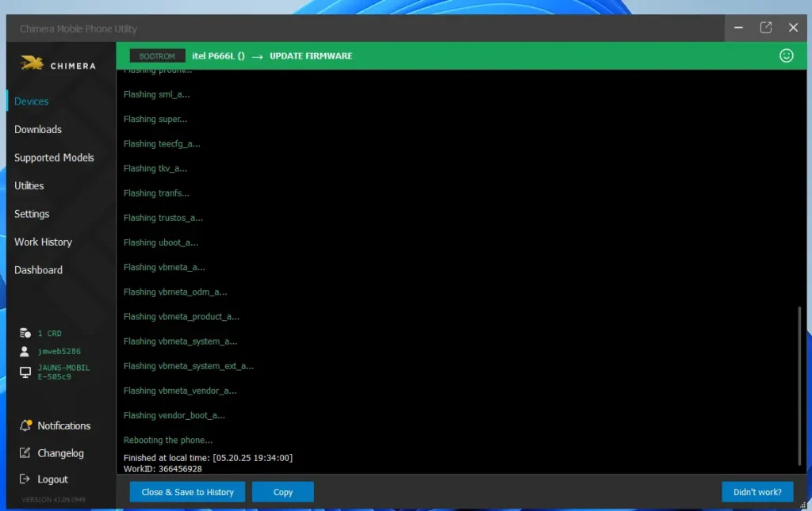Click the Changelog edit icon

point(25,453)
